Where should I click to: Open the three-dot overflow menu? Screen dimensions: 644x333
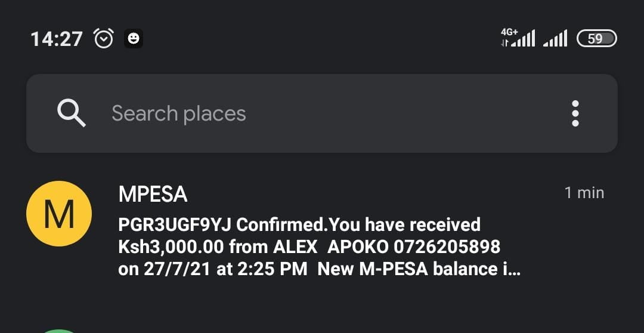click(575, 113)
